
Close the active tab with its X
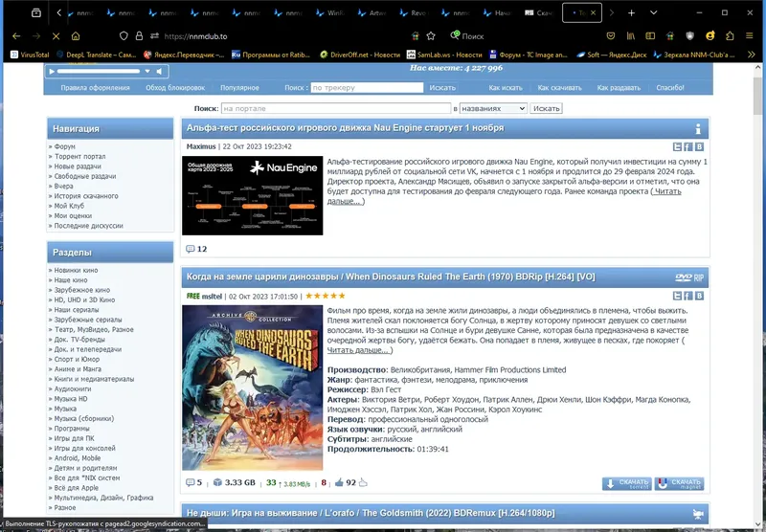pos(593,13)
